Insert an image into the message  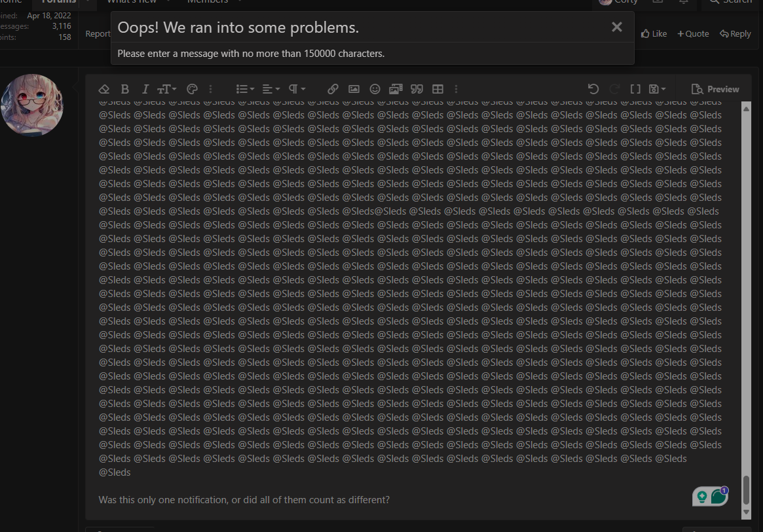pos(354,89)
